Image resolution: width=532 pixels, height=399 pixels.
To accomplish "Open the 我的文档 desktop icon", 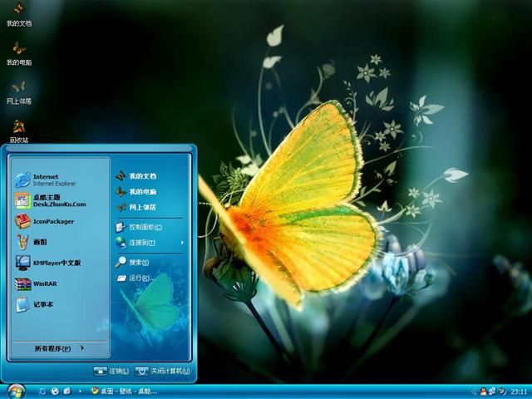I will pyautogui.click(x=19, y=15).
